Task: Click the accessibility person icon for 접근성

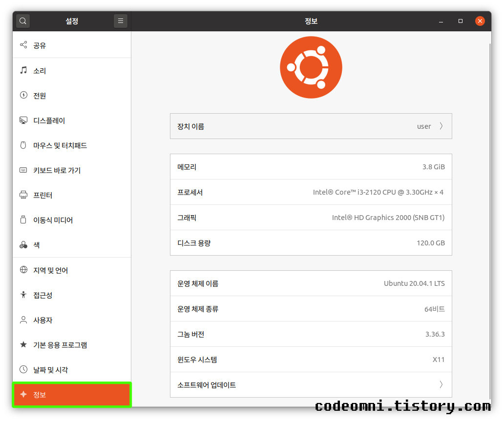Action: (x=23, y=295)
